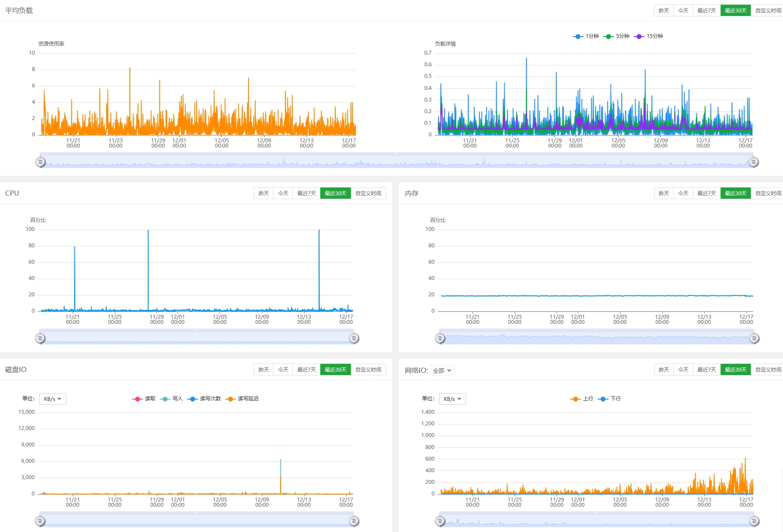The image size is (783, 532).
Task: Select 最近30天 in the 平均负载 panel
Action: tap(736, 10)
